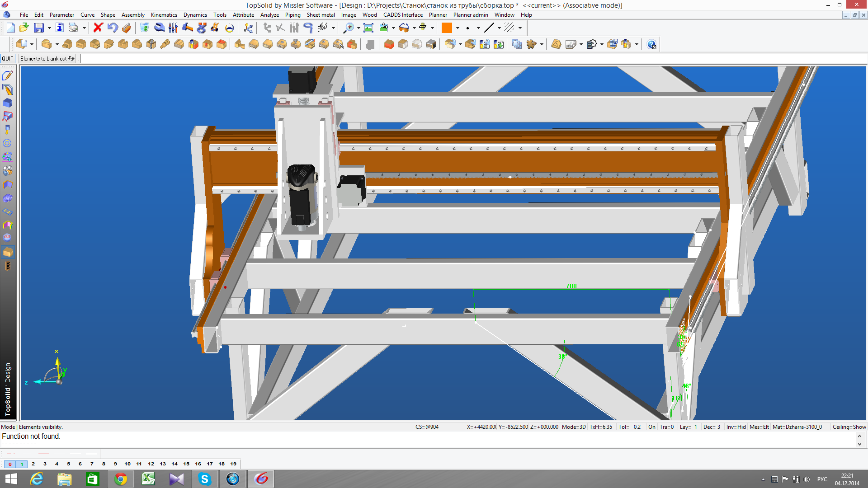Click the printer icon
Viewport: 868px width, 488px height.
click(x=73, y=28)
